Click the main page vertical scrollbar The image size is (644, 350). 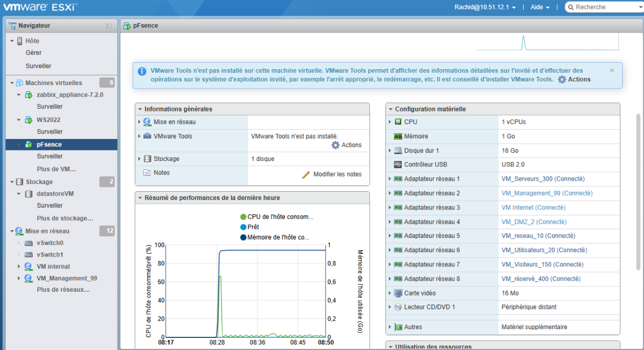[639, 192]
